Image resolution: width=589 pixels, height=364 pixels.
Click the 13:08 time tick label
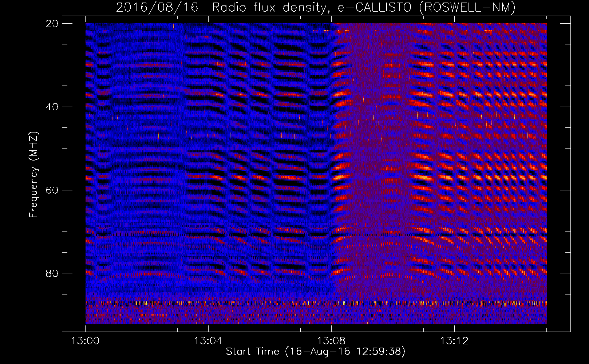(331, 341)
